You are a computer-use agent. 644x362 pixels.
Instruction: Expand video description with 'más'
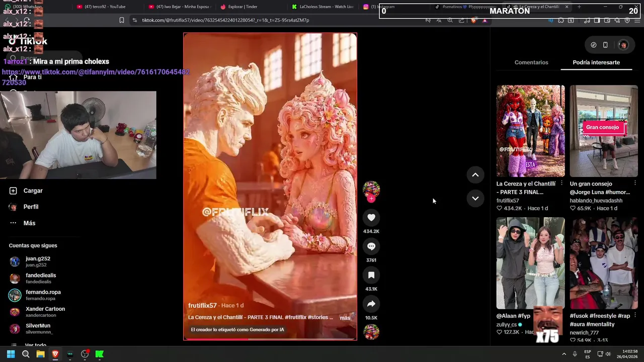pyautogui.click(x=345, y=318)
